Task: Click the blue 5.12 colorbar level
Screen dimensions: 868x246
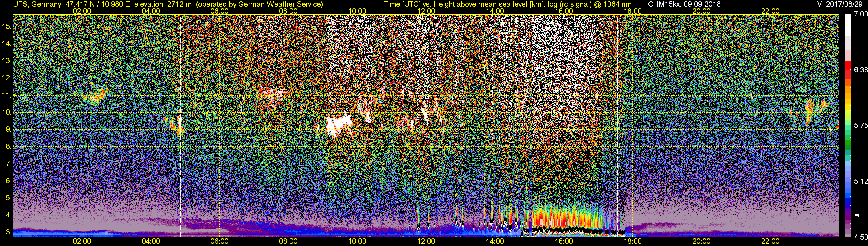Action: [x=848, y=182]
